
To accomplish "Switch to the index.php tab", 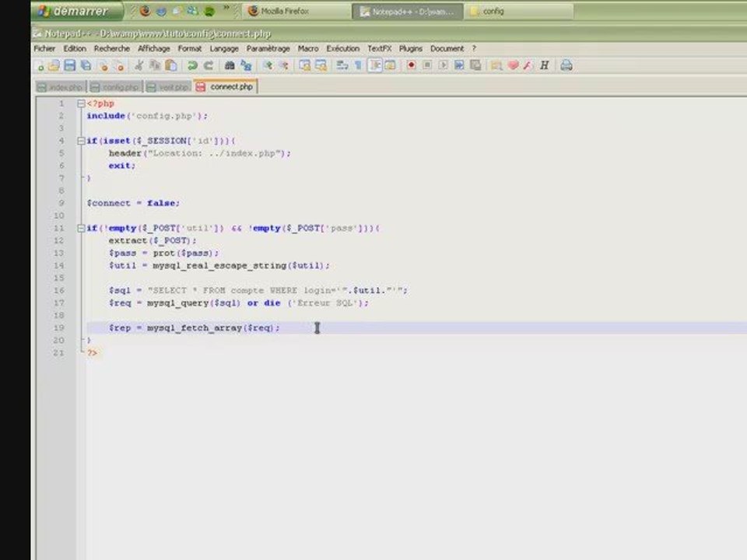I will [61, 87].
